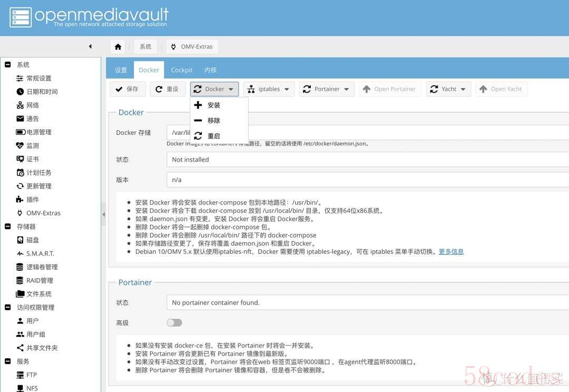This screenshot has height=392, width=569.
Task: Open 监测 heartbeat icon in sidebar
Action: click(20, 145)
